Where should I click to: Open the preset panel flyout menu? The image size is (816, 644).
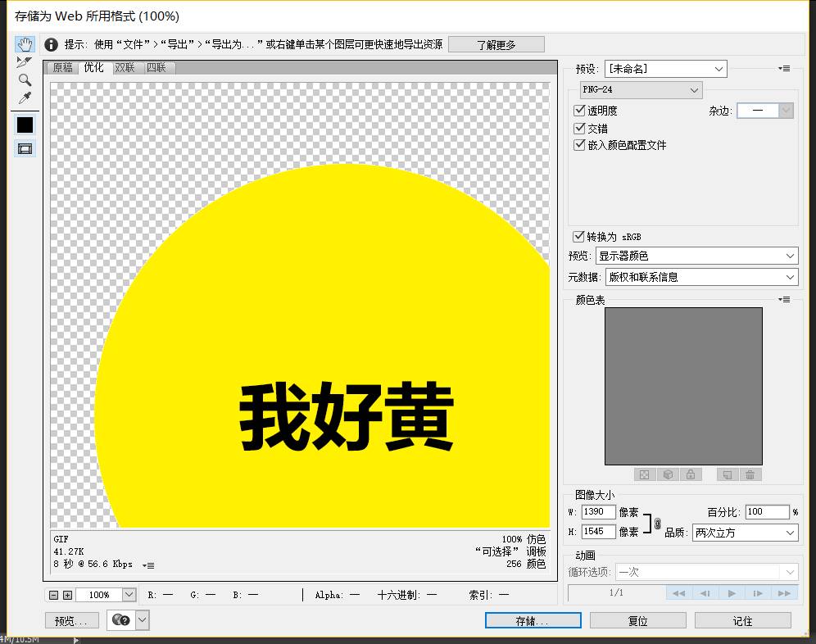coord(784,68)
